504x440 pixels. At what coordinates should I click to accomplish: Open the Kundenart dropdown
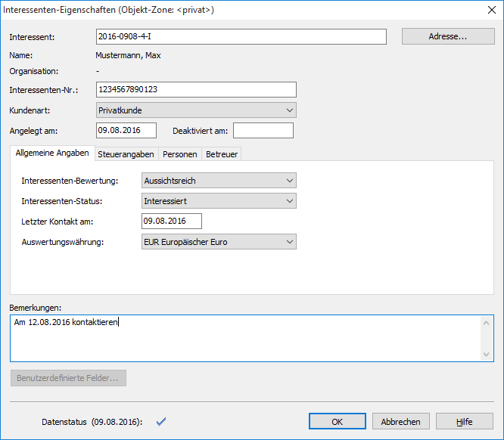(x=196, y=110)
